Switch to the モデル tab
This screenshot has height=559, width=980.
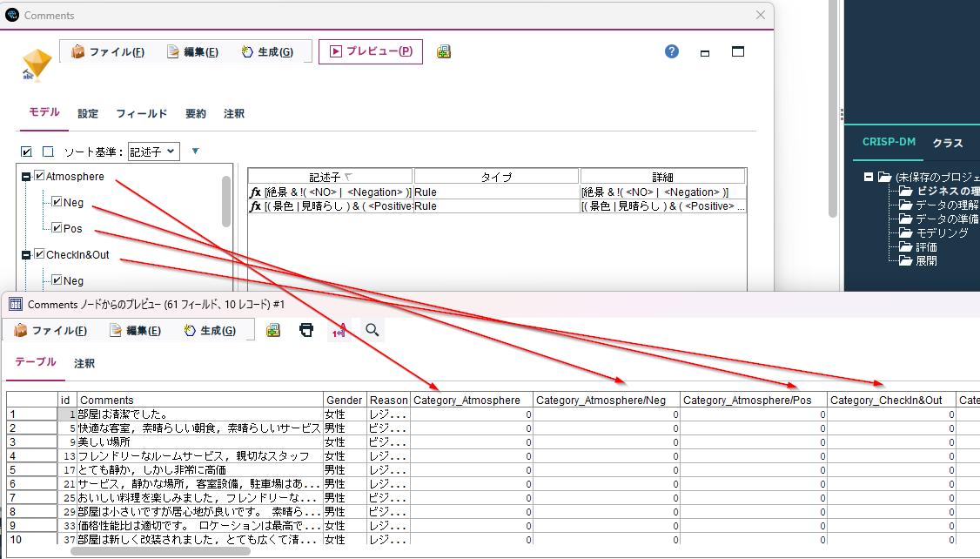[x=44, y=112]
